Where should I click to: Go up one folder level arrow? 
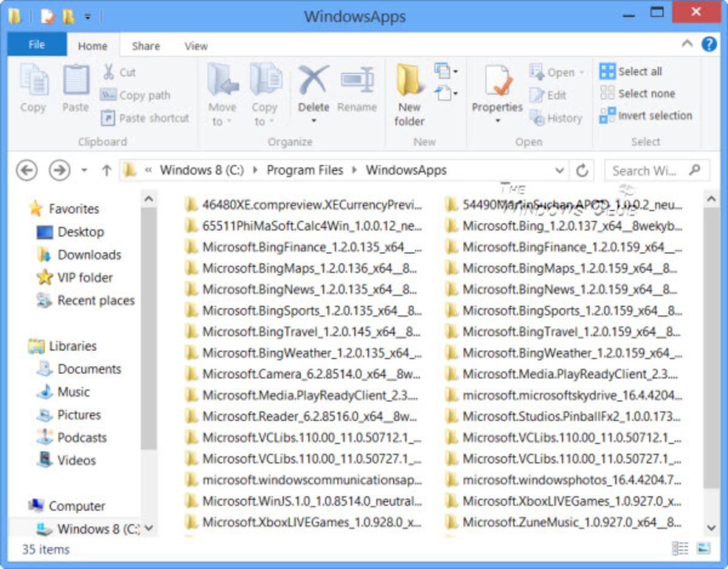tap(106, 171)
